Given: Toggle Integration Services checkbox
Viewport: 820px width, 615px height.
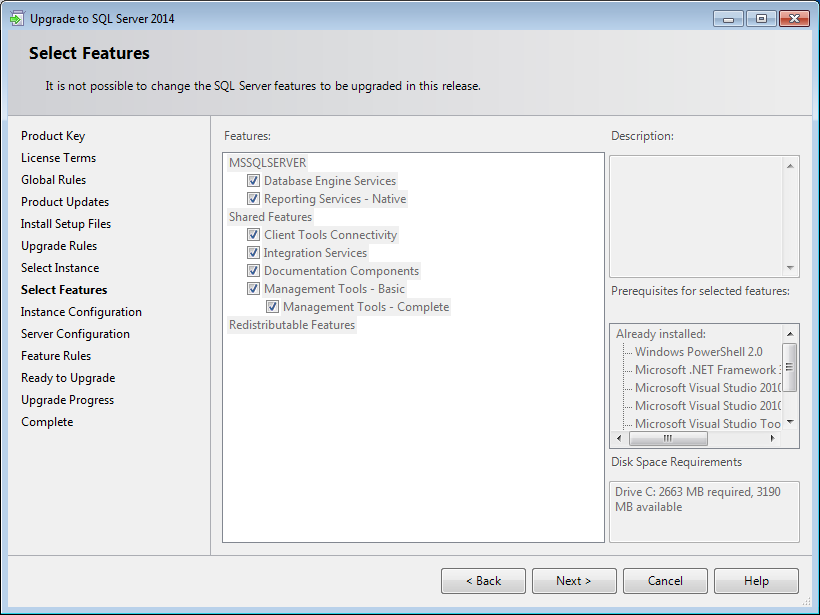Looking at the screenshot, I should click(x=253, y=253).
